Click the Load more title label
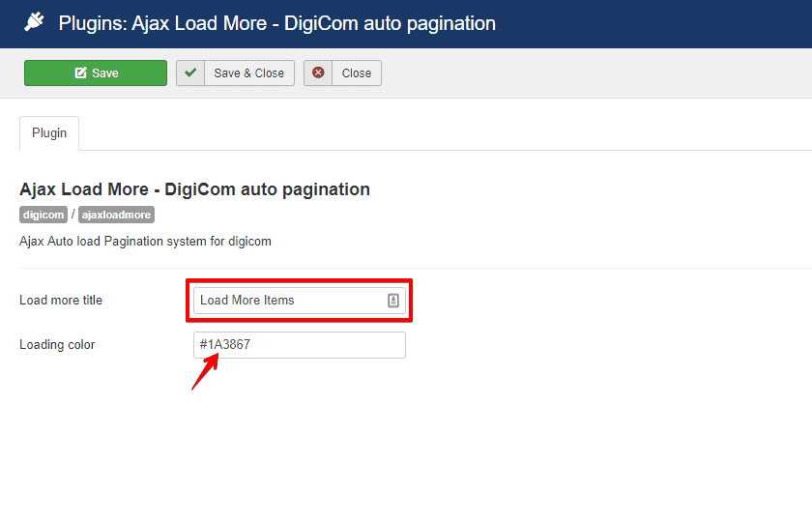Image resolution: width=812 pixels, height=520 pixels. point(61,301)
